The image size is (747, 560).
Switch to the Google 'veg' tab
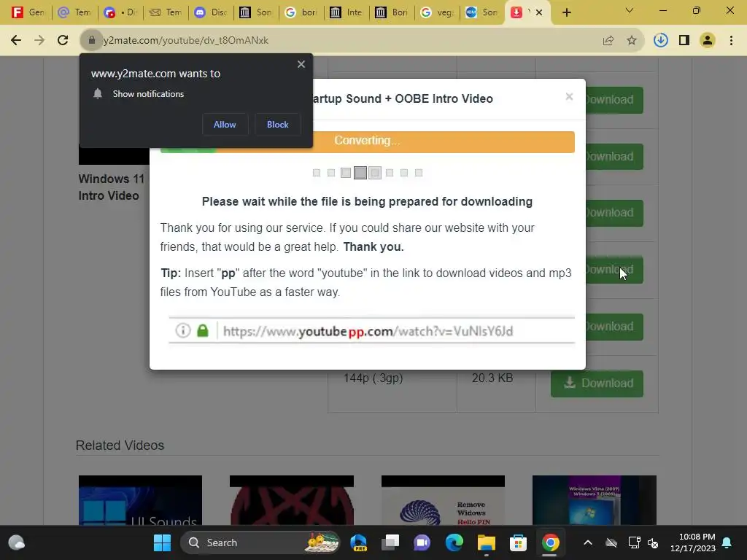[x=437, y=12]
